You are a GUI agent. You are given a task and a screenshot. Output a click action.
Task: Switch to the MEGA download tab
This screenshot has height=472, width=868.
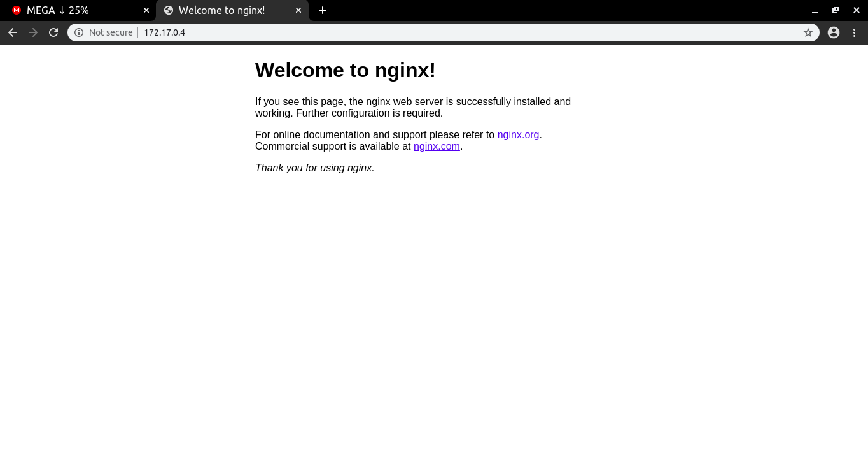click(x=78, y=10)
